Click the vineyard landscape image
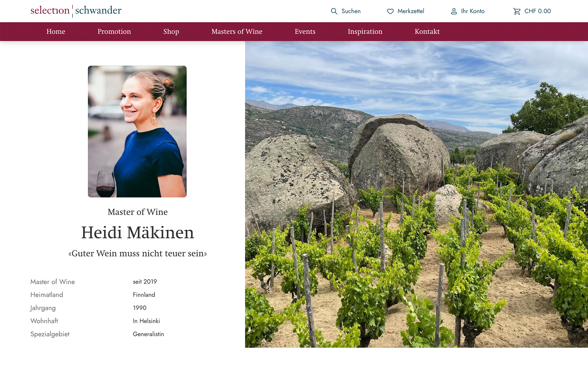Image resolution: width=588 pixels, height=372 pixels. [417, 194]
